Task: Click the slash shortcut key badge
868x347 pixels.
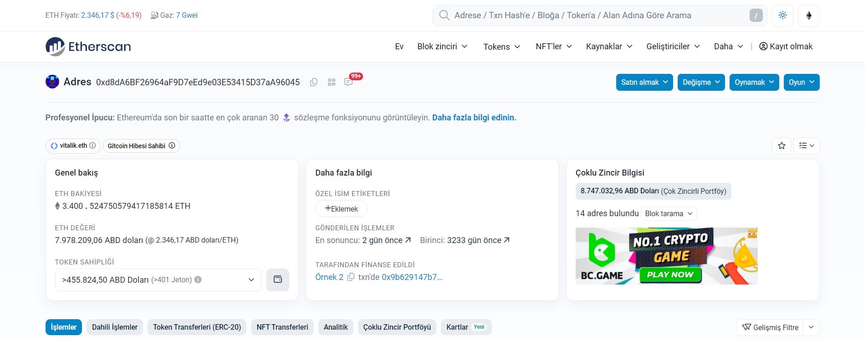Action: pos(756,16)
